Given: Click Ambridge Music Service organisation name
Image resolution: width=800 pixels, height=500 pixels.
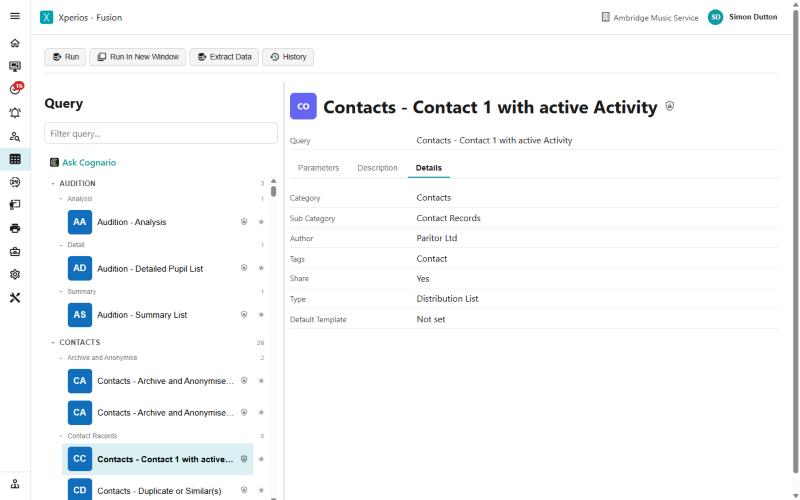Looking at the screenshot, I should coord(656,17).
